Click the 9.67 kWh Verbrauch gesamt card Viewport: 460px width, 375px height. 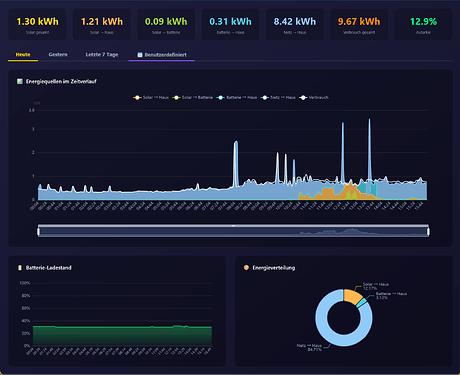point(359,25)
